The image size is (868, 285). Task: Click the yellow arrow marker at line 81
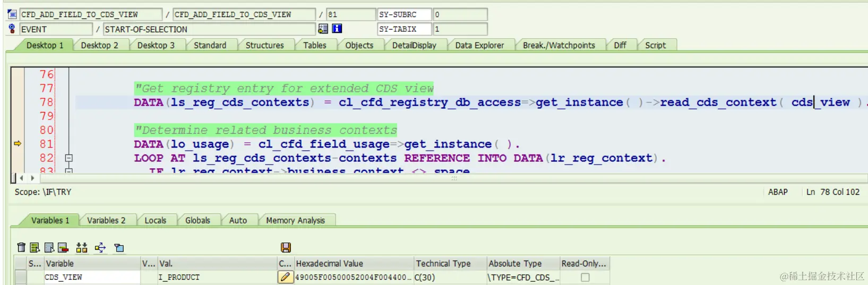coord(18,143)
